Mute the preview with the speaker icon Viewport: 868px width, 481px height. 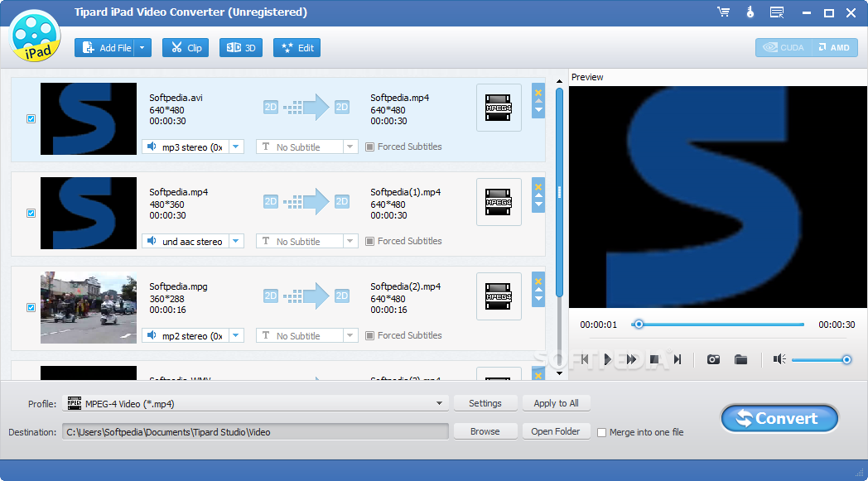coord(779,360)
